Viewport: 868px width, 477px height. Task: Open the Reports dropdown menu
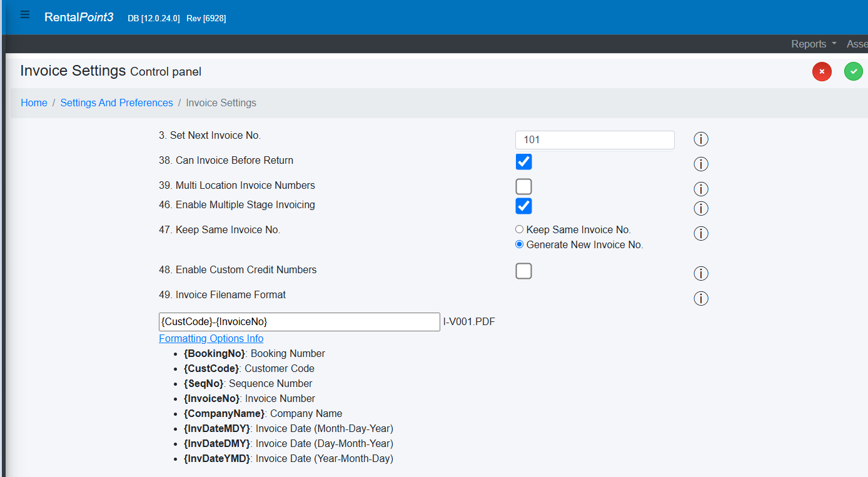tap(814, 44)
